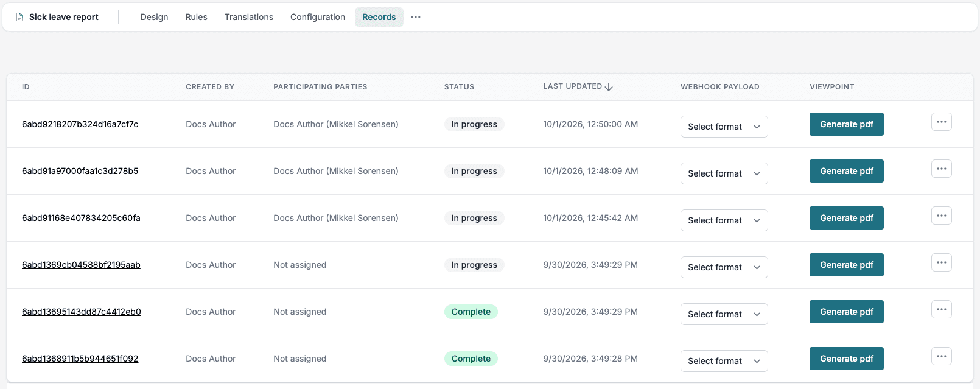
Task: Click the Created By column header
Action: point(210,87)
